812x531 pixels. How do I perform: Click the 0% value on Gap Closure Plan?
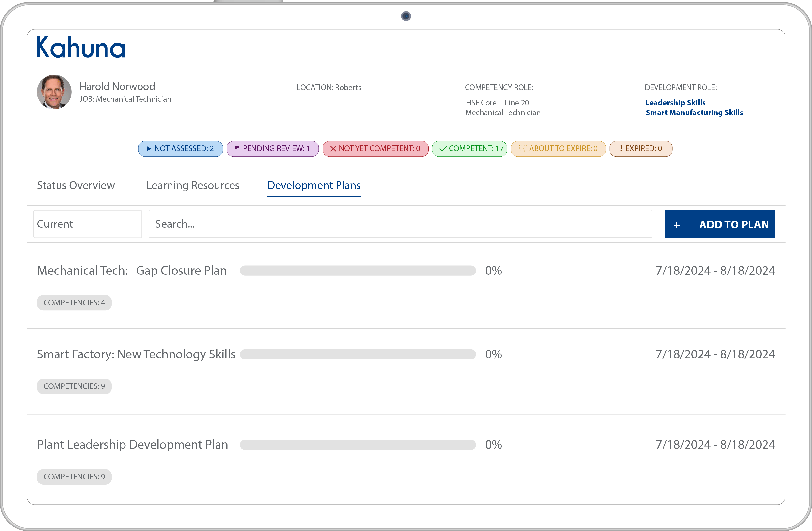tap(494, 271)
